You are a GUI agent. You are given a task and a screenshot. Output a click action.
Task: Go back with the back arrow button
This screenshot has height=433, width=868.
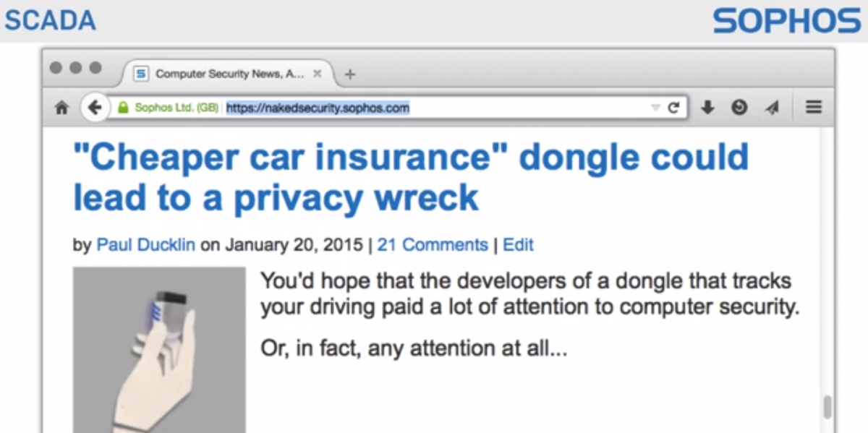94,108
